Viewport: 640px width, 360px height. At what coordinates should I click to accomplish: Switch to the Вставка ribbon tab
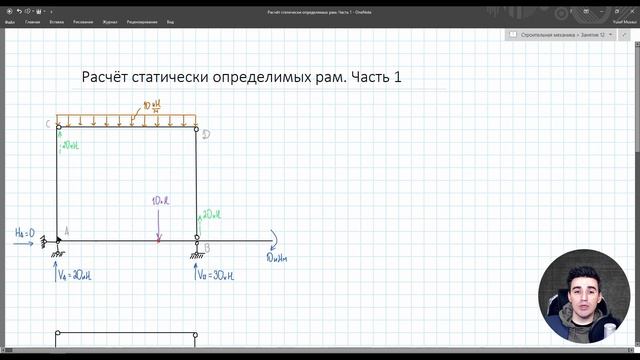[x=56, y=22]
